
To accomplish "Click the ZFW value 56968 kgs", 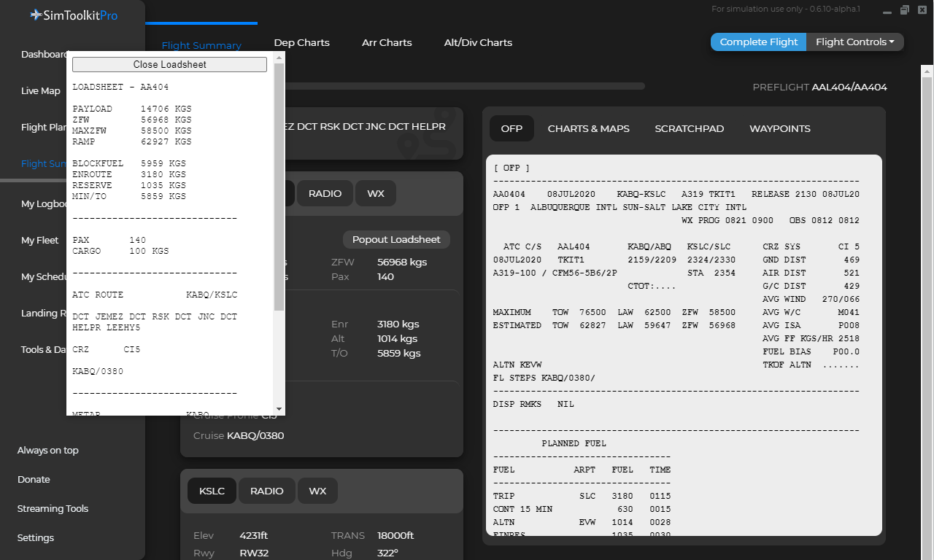I will 402,262.
